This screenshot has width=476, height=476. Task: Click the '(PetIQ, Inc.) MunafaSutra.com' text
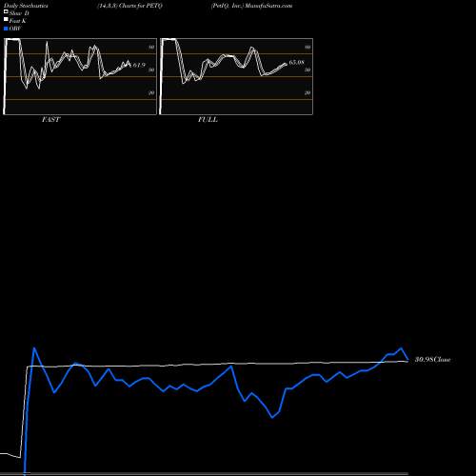click(251, 6)
